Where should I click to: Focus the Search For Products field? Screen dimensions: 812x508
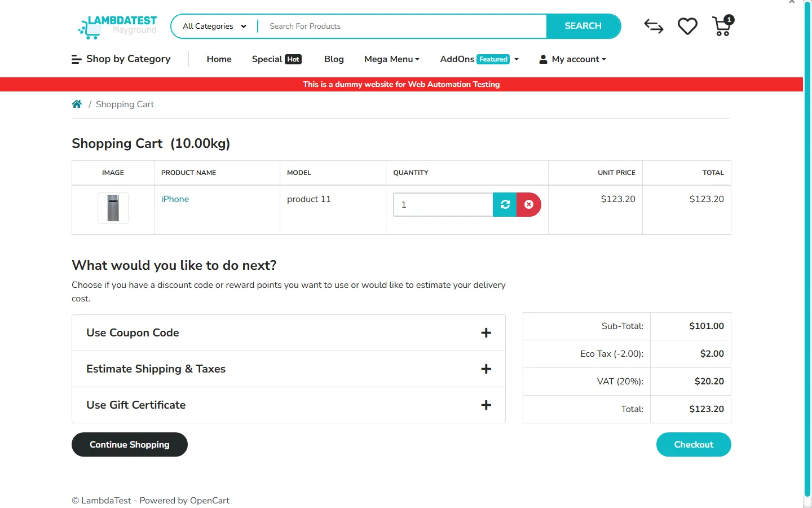pyautogui.click(x=401, y=26)
